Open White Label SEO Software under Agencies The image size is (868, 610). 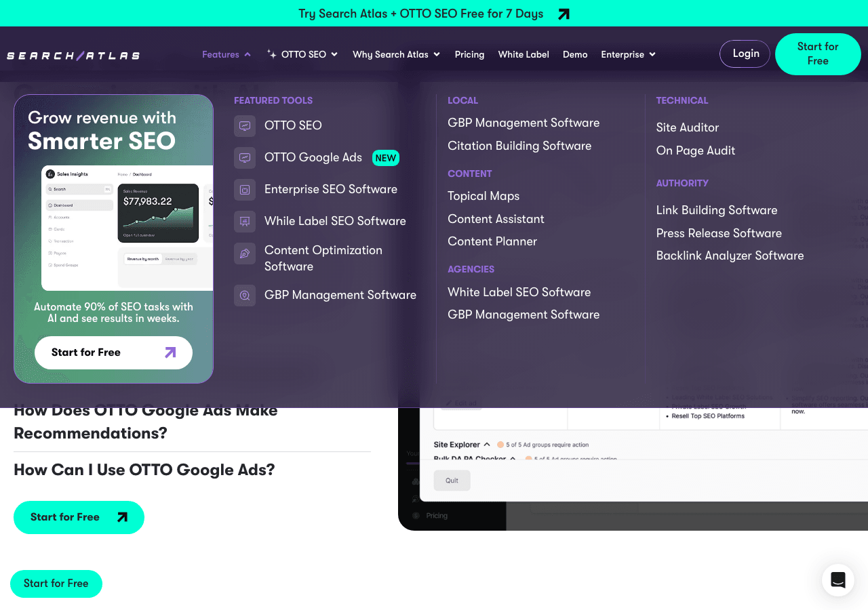pos(519,292)
